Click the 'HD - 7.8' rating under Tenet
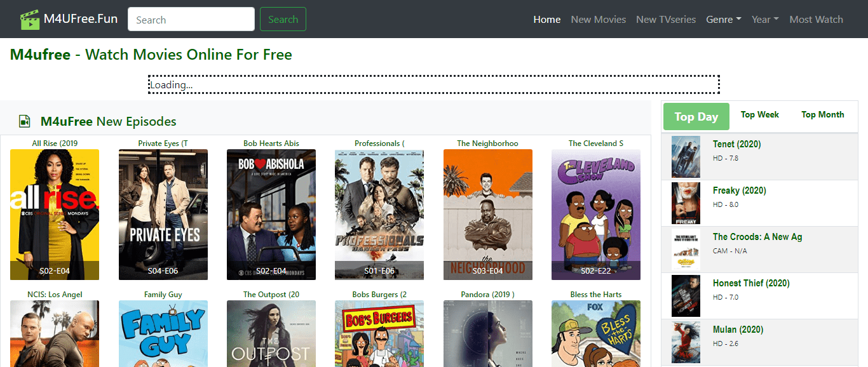Viewport: 868px width, 367px height. 726,158
